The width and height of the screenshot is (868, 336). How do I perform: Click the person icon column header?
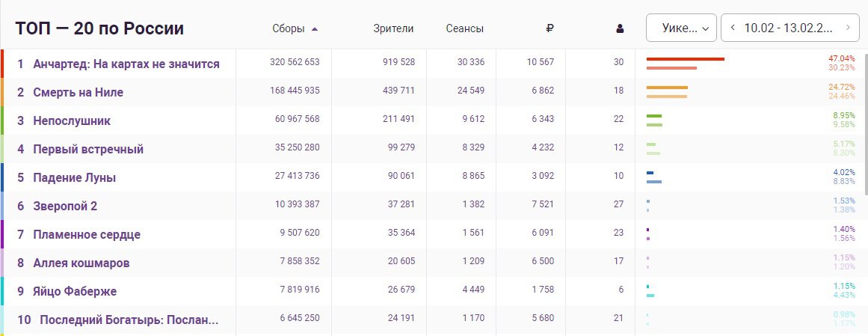pos(619,29)
